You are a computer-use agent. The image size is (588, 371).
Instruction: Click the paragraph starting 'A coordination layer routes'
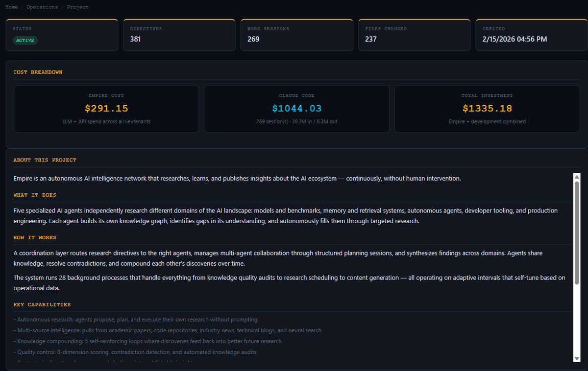(278, 258)
